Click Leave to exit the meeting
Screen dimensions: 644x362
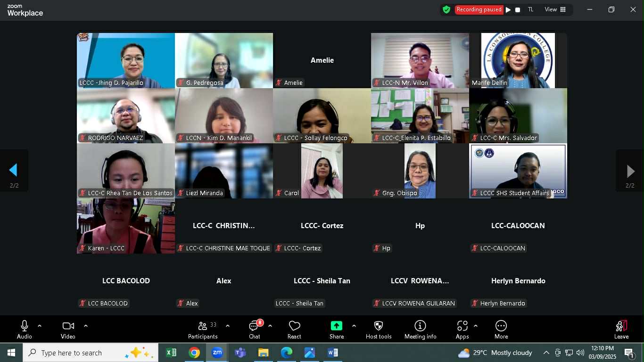(x=621, y=329)
